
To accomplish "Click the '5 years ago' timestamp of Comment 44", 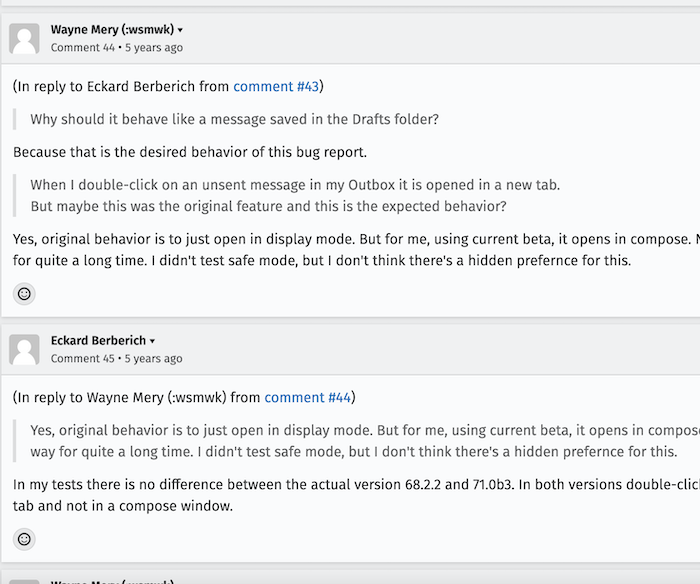I will click(x=154, y=47).
